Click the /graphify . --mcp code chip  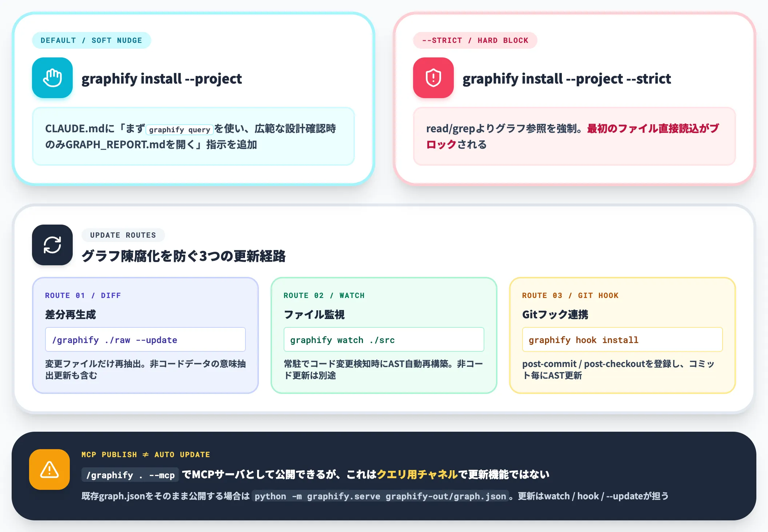pos(130,475)
